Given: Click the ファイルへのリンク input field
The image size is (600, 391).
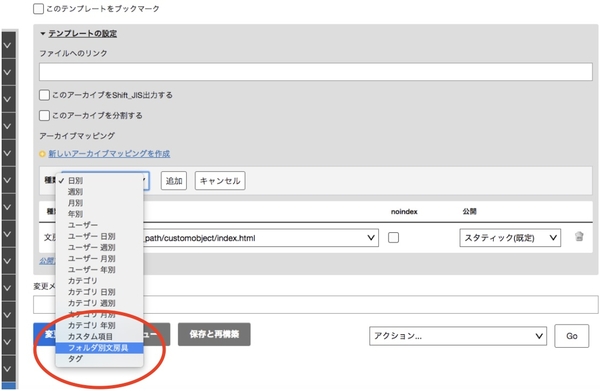Looking at the screenshot, I should pyautogui.click(x=316, y=72).
